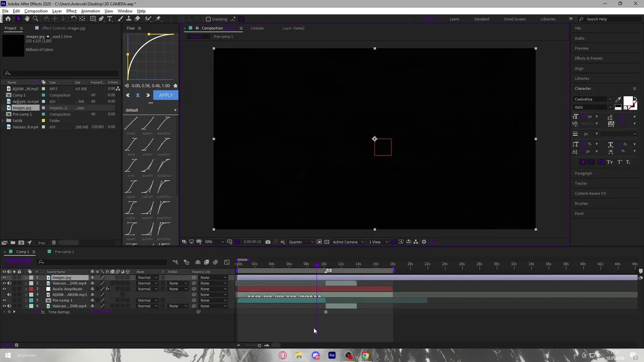Click the Time Remap stopwatch graph icon
Viewport: 644px width, 362px height.
click(x=43, y=312)
